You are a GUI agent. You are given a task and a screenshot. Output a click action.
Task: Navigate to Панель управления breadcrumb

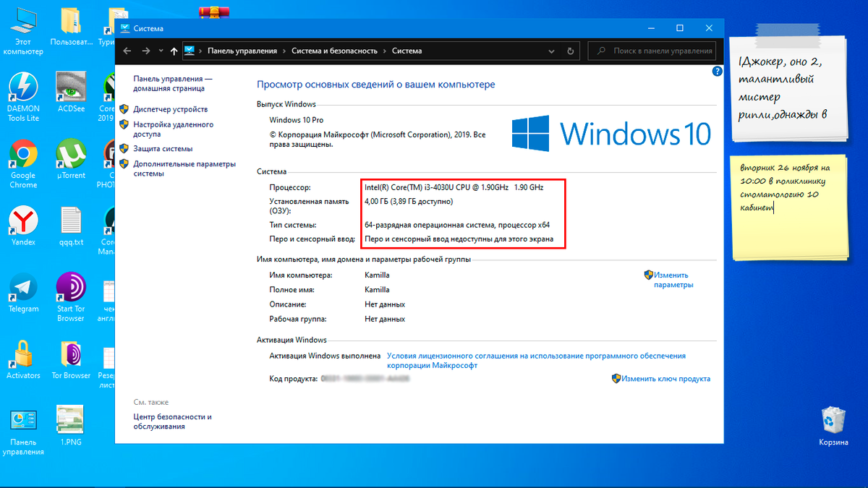click(242, 51)
